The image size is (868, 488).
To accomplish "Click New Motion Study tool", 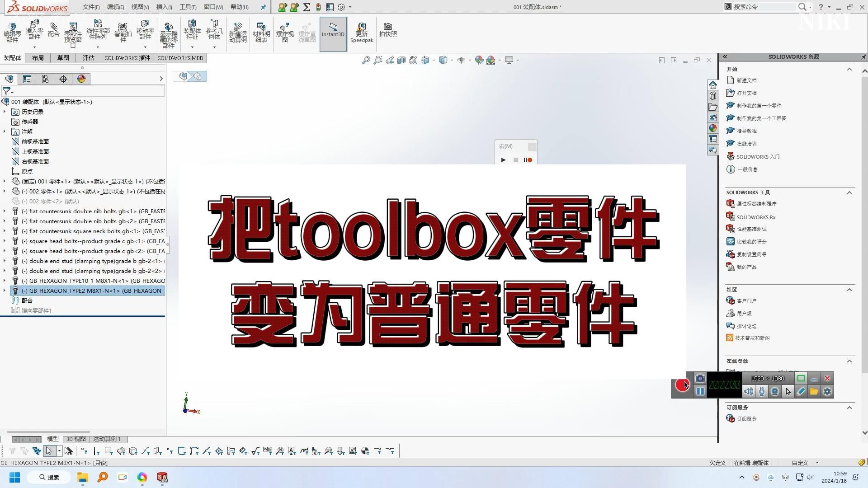I will click(238, 33).
